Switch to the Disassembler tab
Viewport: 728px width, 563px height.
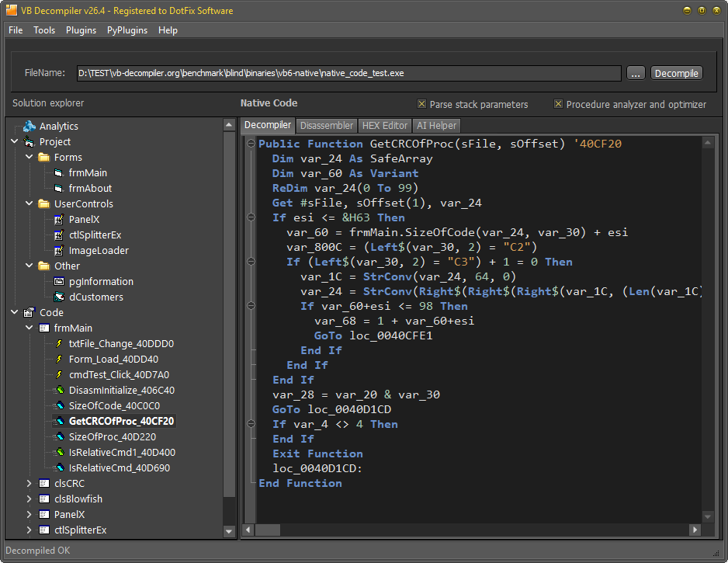tap(327, 126)
